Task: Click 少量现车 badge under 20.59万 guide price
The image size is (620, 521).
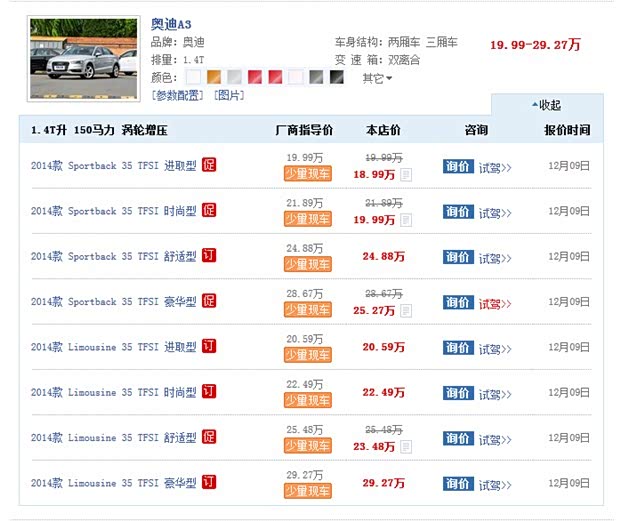Action: (x=308, y=355)
